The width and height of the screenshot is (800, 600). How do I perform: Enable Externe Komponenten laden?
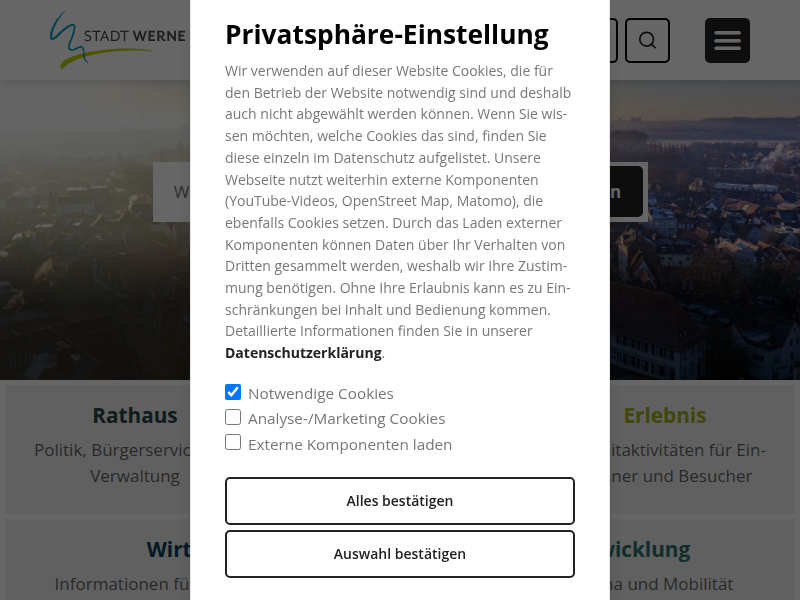[233, 442]
